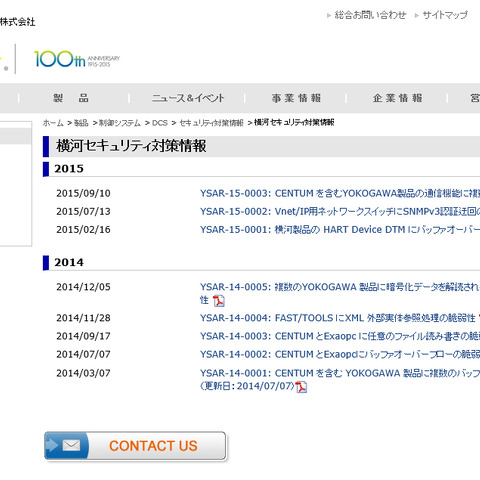The width and height of the screenshot is (480, 480).
Task: Open the ニュース&イベント menu
Action: tap(188, 98)
